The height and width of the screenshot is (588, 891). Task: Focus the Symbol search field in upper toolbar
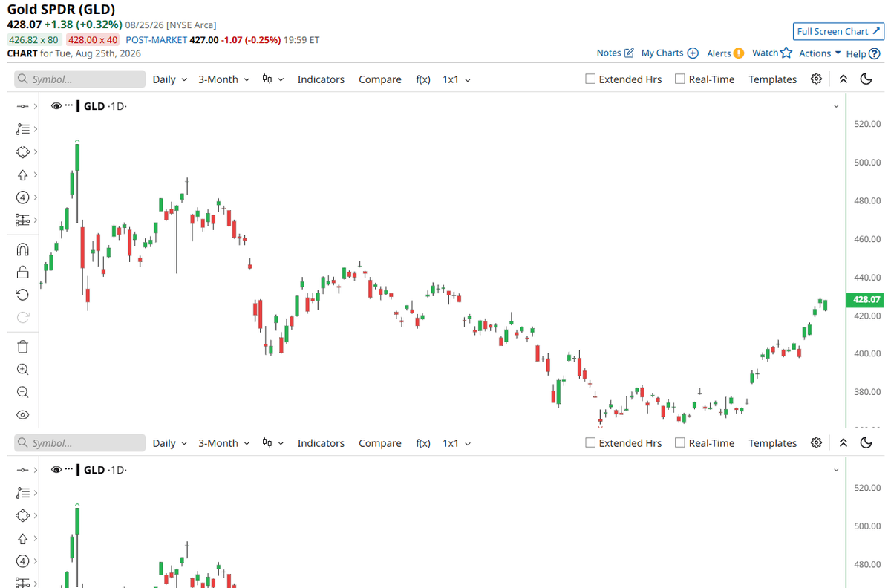click(x=80, y=79)
